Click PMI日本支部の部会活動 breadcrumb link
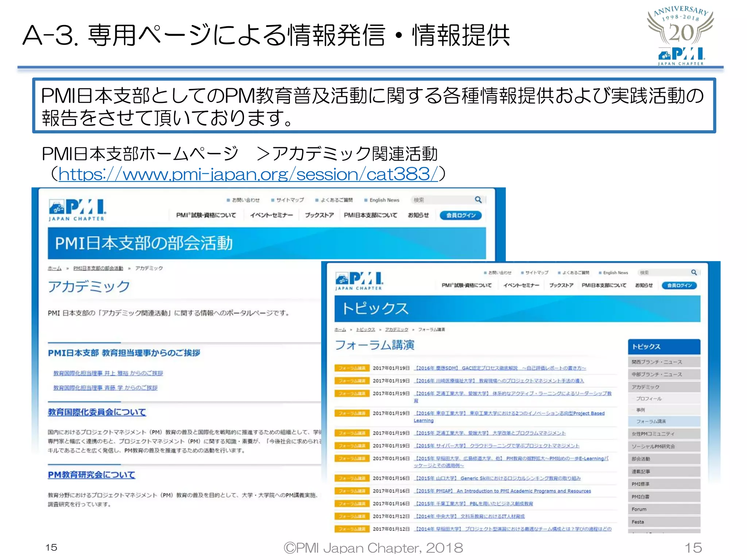This screenshot has height=560, width=747. click(98, 268)
